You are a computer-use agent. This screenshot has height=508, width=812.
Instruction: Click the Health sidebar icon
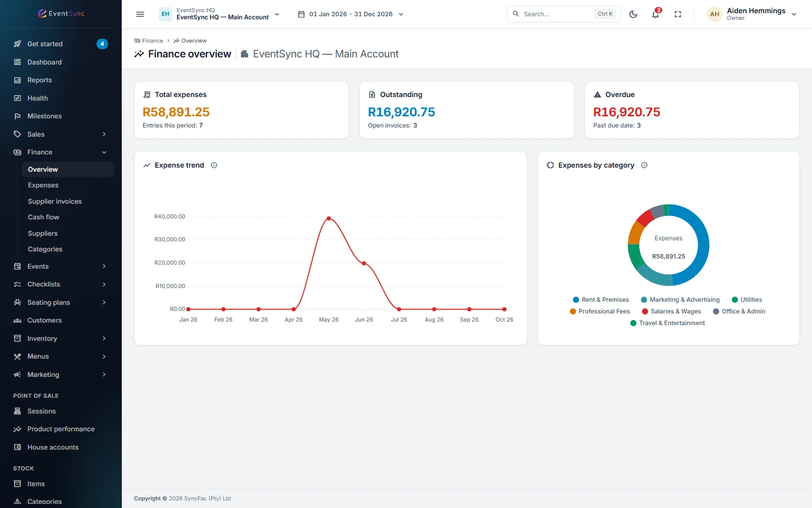tap(17, 98)
